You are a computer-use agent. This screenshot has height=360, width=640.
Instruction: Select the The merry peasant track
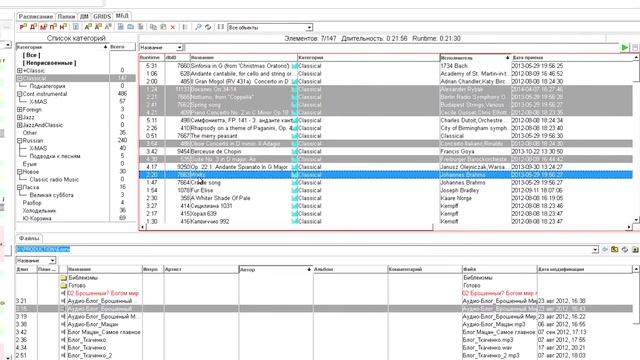pos(386,136)
